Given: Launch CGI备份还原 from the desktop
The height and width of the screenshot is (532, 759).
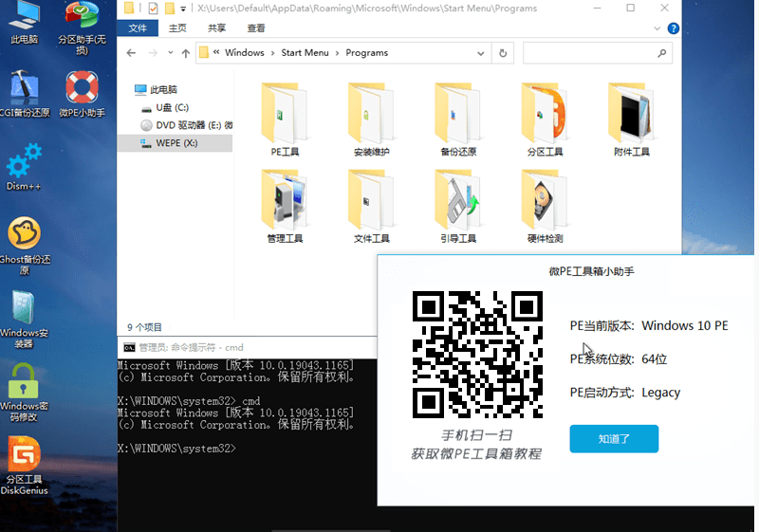Looking at the screenshot, I should pyautogui.click(x=25, y=94).
